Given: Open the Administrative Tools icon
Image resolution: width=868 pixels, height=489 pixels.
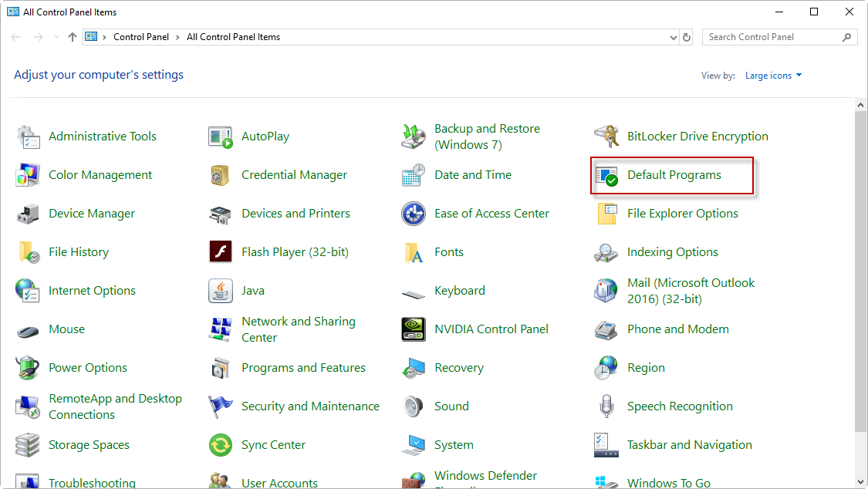Looking at the screenshot, I should [29, 137].
